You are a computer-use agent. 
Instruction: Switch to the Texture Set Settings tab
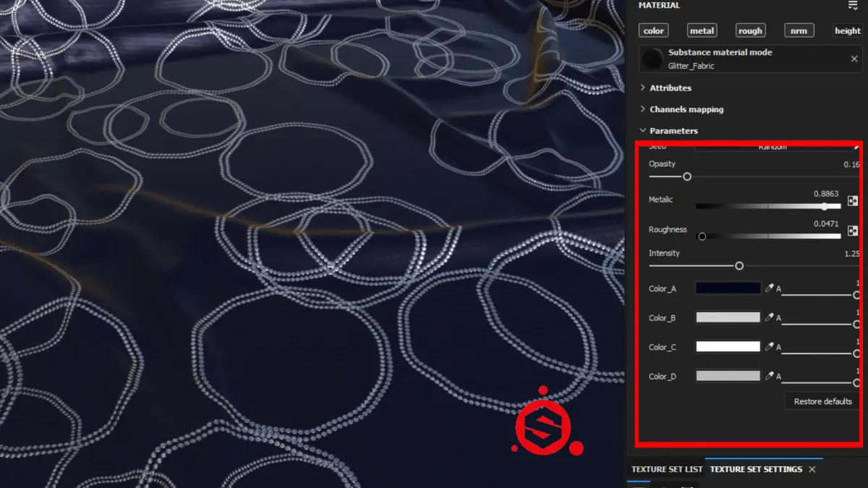coord(756,469)
